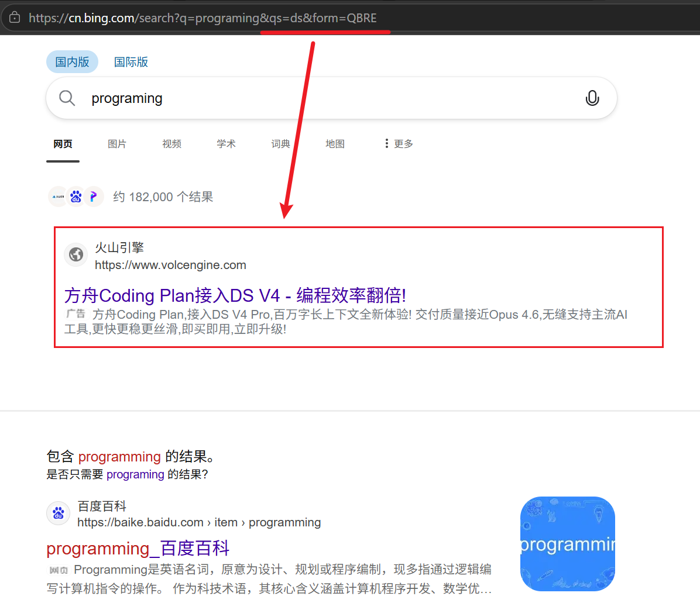This screenshot has height=610, width=700.
Task: Click the 广告 ad label
Action: pyautogui.click(x=76, y=313)
